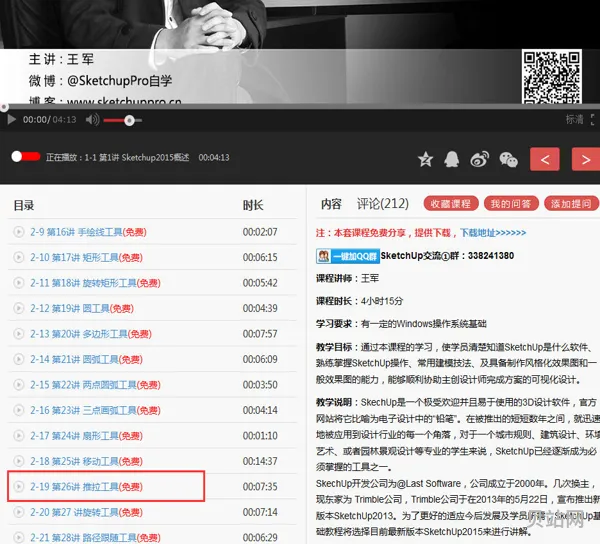Viewport: 600px width, 544px height.
Task: Share to Weibo icon
Action: (479, 160)
